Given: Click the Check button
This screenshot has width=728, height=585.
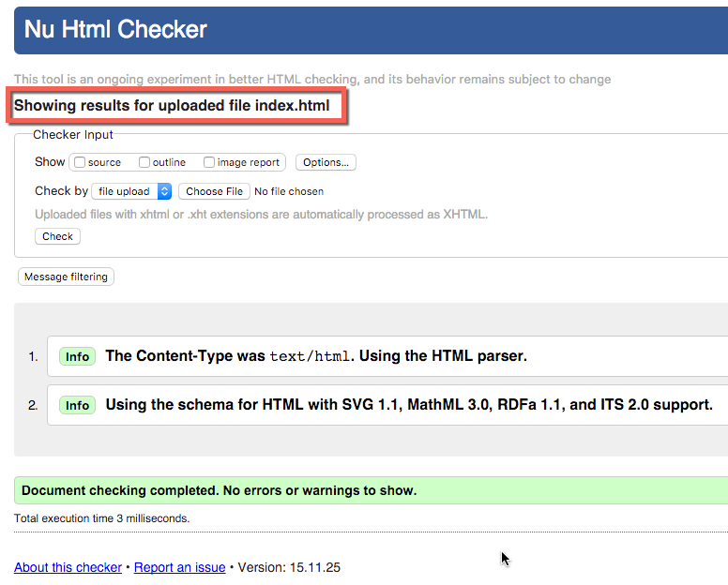Looking at the screenshot, I should [57, 236].
